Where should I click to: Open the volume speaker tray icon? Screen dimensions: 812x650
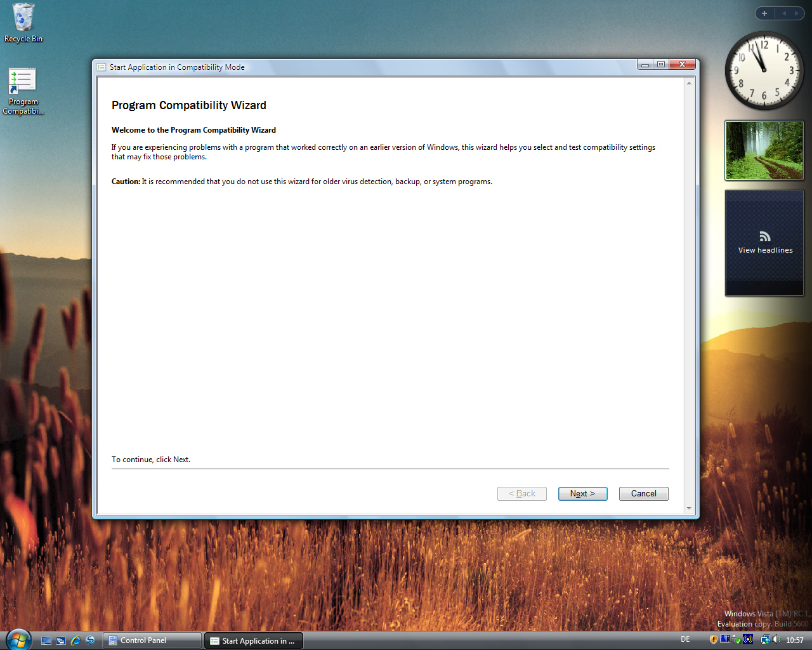pos(776,639)
